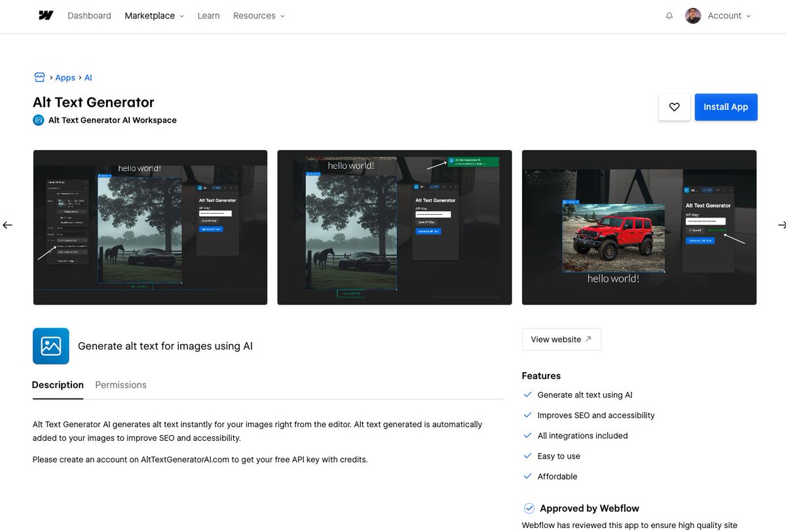
Task: Click the Features heading
Action: tap(541, 376)
